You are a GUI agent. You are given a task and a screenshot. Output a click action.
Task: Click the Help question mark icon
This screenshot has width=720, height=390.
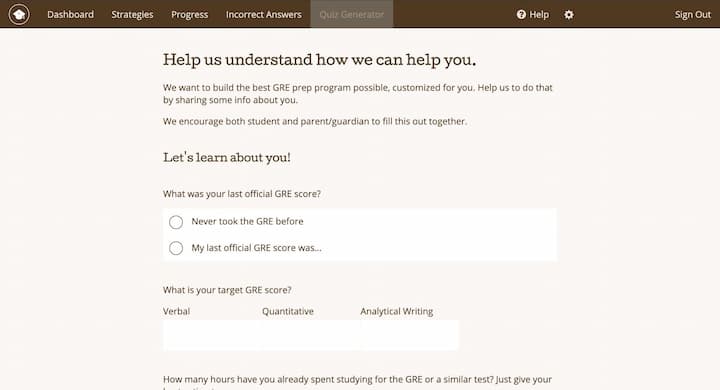click(x=521, y=15)
